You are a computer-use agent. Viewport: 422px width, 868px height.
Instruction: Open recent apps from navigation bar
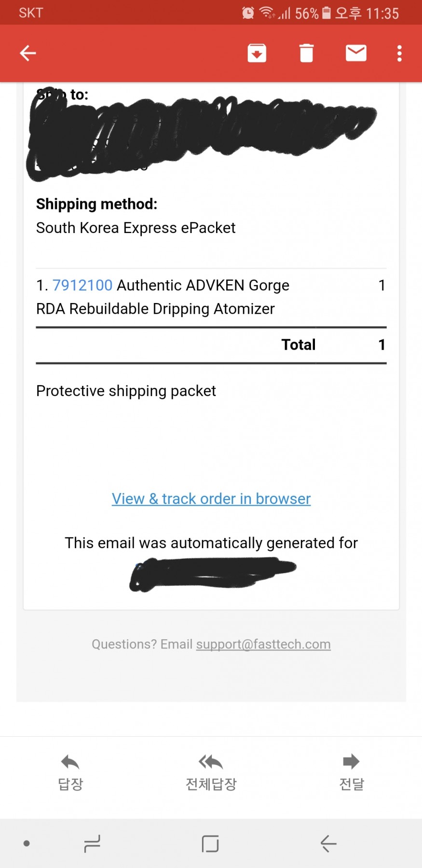92,843
